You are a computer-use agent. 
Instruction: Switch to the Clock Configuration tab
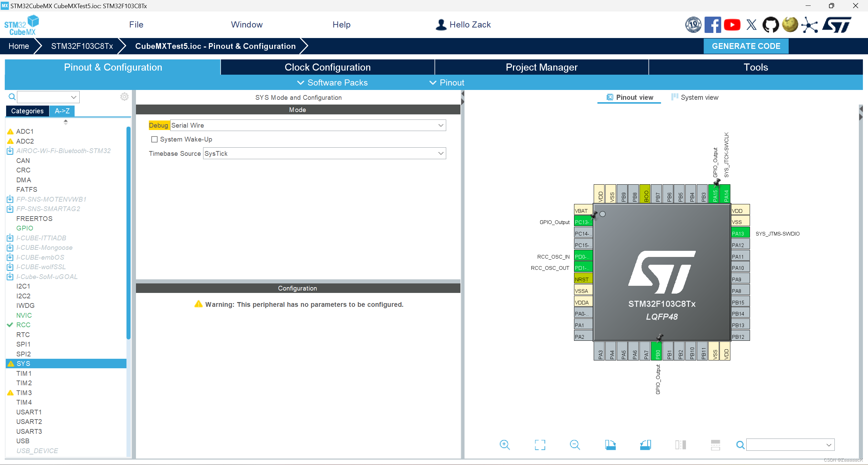tap(328, 67)
